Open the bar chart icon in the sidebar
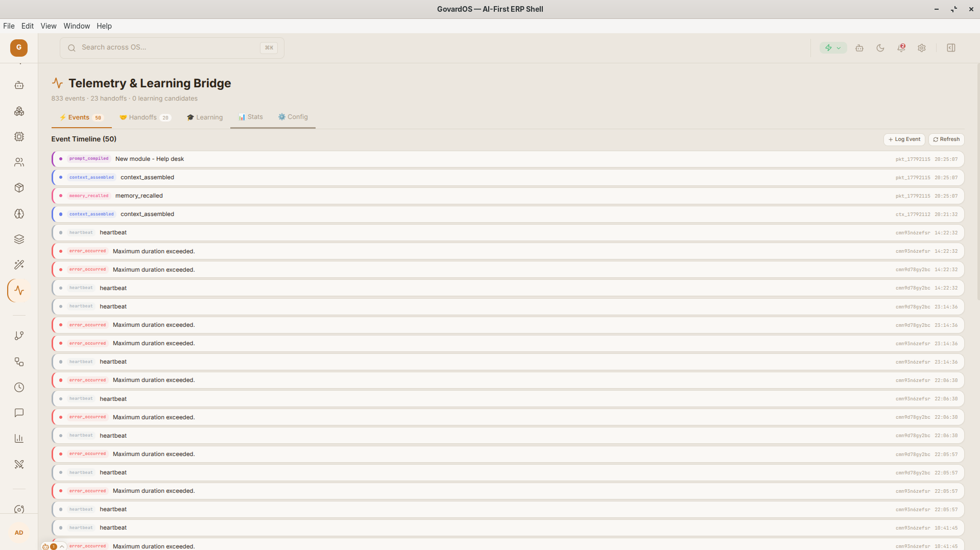Viewport: 980px width, 550px height. coord(19,438)
